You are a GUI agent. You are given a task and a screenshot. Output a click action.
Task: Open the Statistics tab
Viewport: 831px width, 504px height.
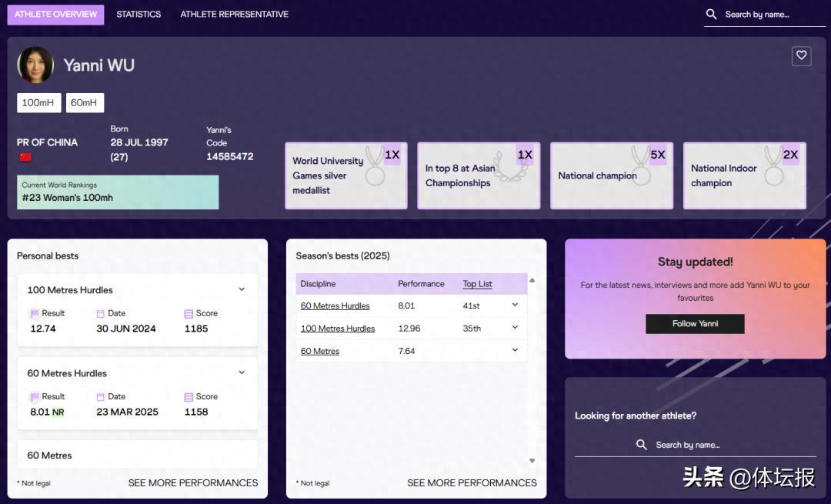click(138, 15)
